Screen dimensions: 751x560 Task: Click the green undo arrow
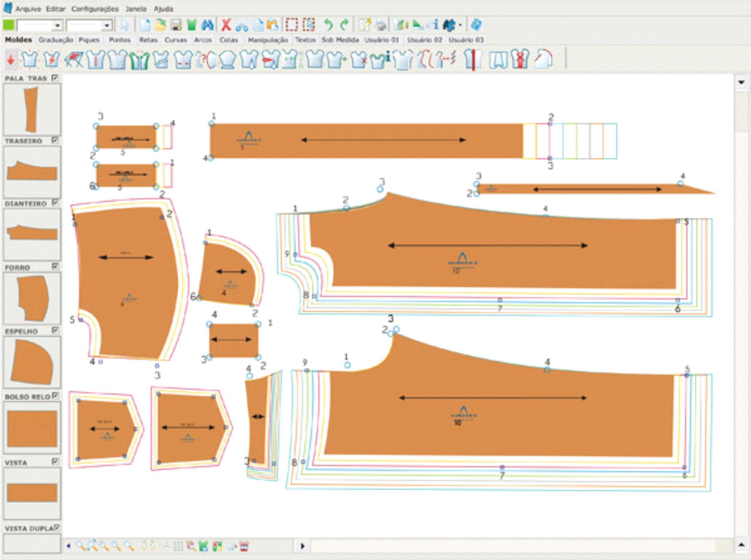328,25
